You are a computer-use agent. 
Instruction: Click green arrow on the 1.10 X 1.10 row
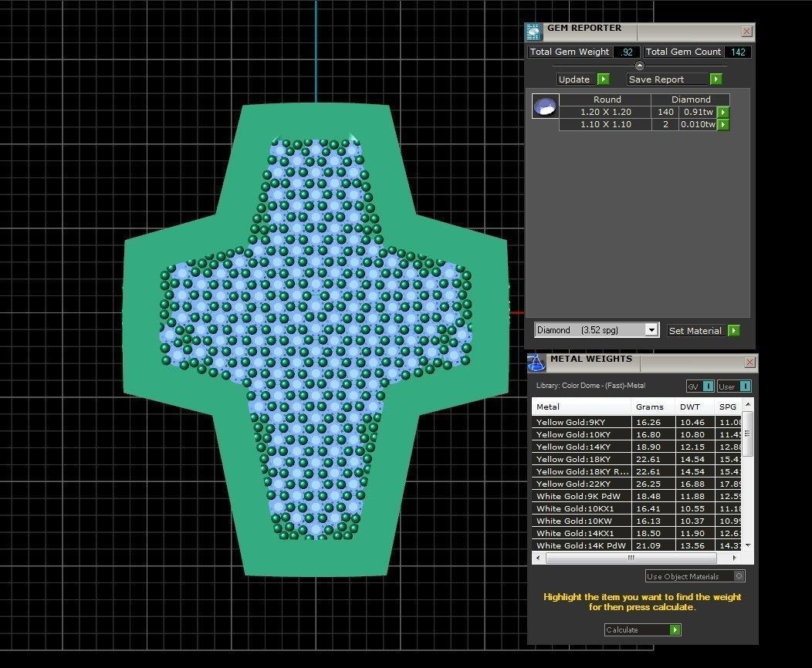723,124
